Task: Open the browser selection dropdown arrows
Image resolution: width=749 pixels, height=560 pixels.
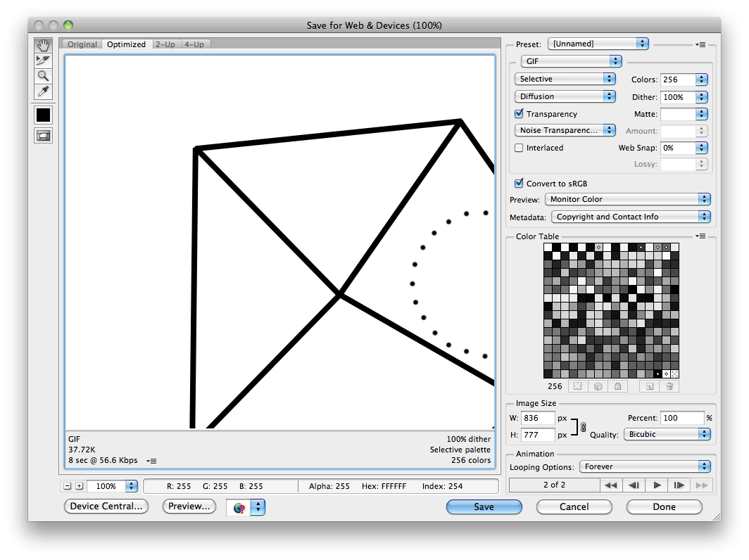Action: [x=258, y=507]
